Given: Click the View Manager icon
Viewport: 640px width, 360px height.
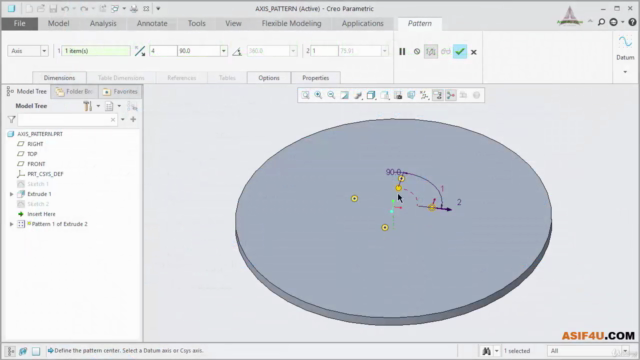Looking at the screenshot, I should tap(398, 95).
